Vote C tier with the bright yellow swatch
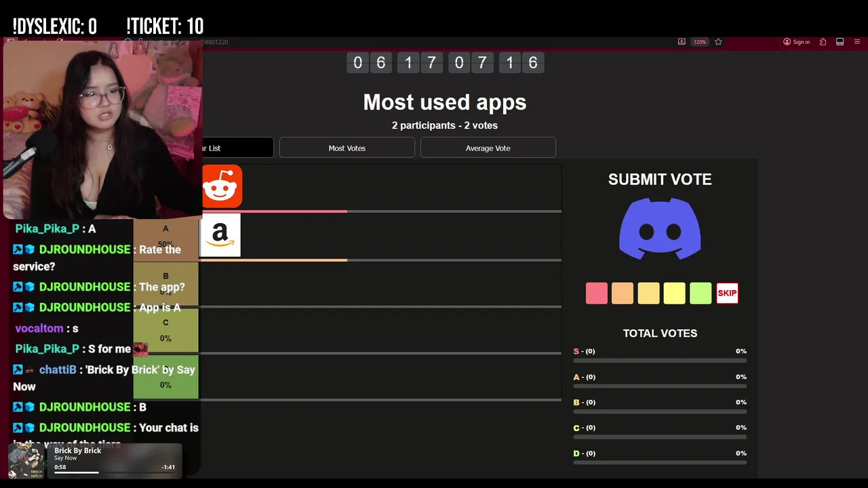This screenshot has height=488, width=868. point(675,293)
